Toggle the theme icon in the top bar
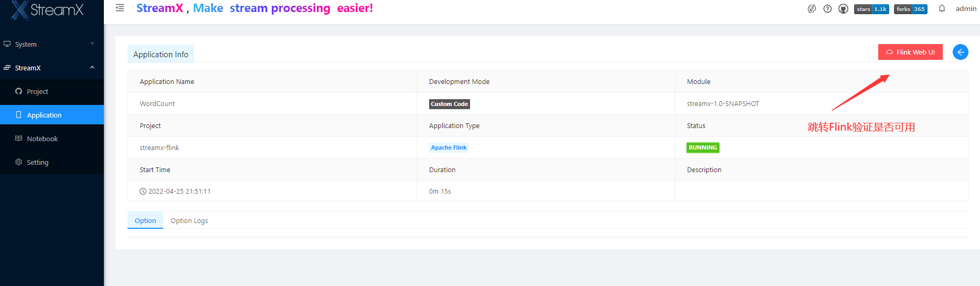 [812, 8]
